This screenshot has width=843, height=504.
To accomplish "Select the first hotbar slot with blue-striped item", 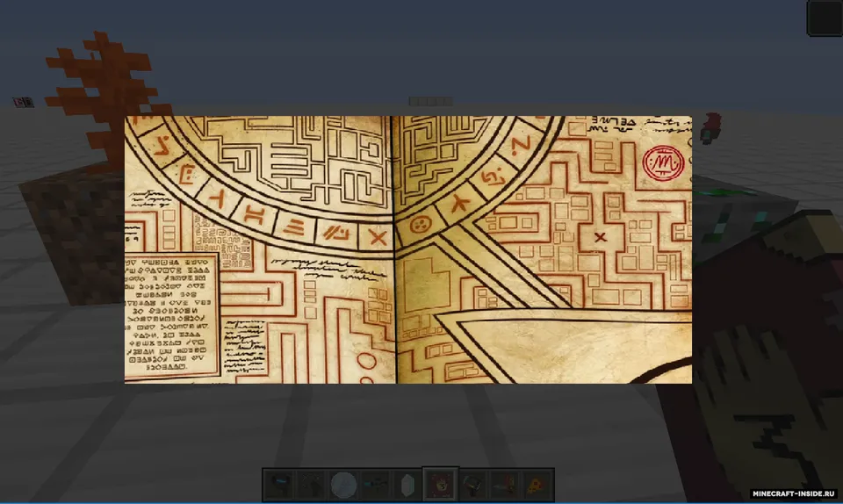I will tap(279, 485).
